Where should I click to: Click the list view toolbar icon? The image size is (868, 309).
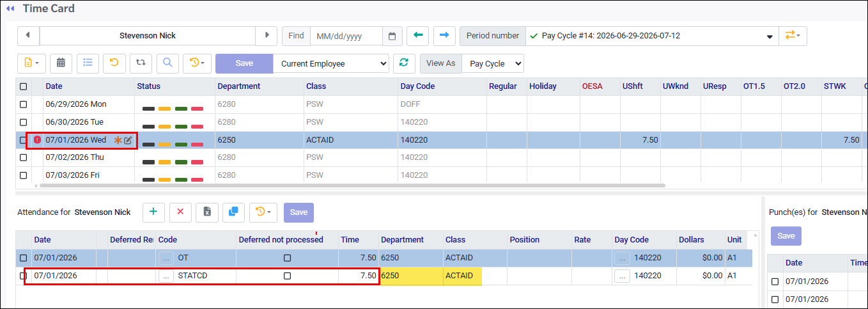pyautogui.click(x=88, y=63)
